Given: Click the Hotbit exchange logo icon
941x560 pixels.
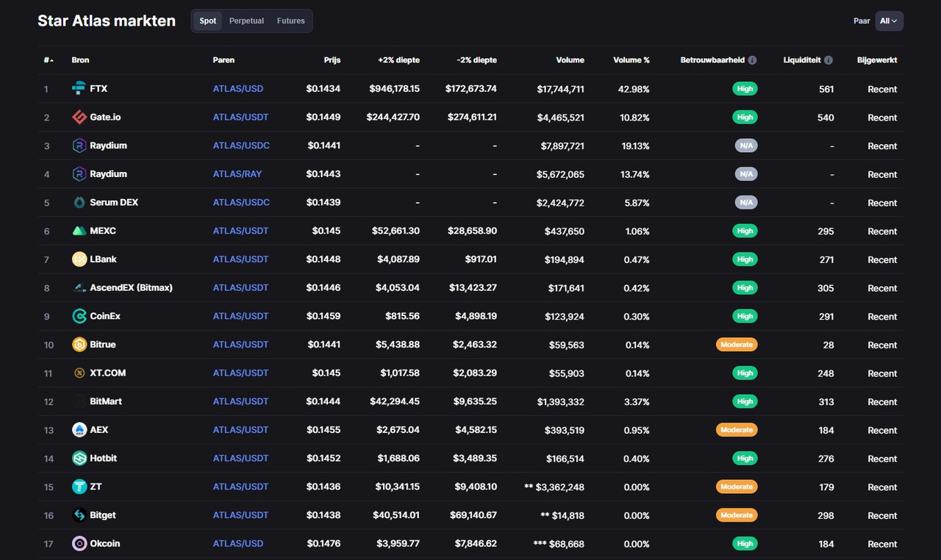Looking at the screenshot, I should [x=79, y=459].
